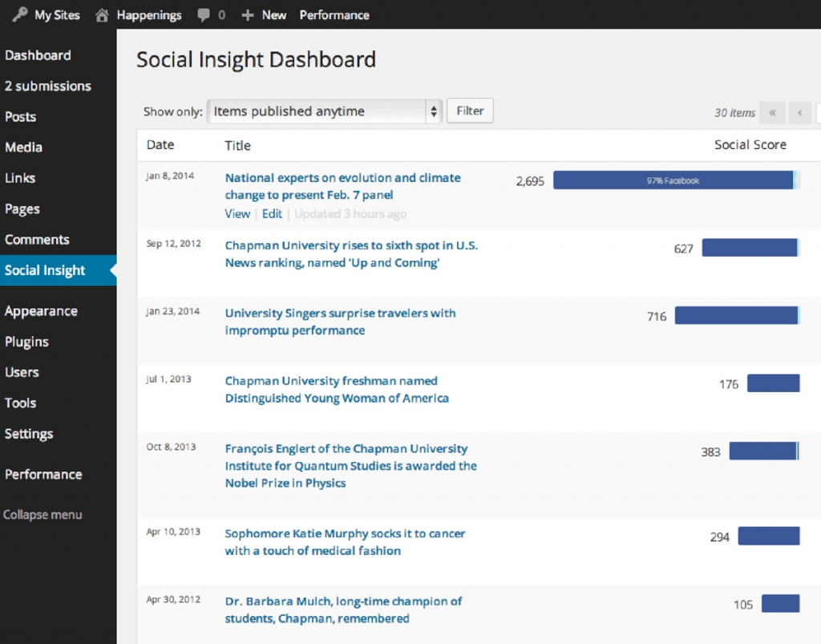Select the Media icon in the sidebar
The height and width of the screenshot is (644, 821).
tap(23, 147)
